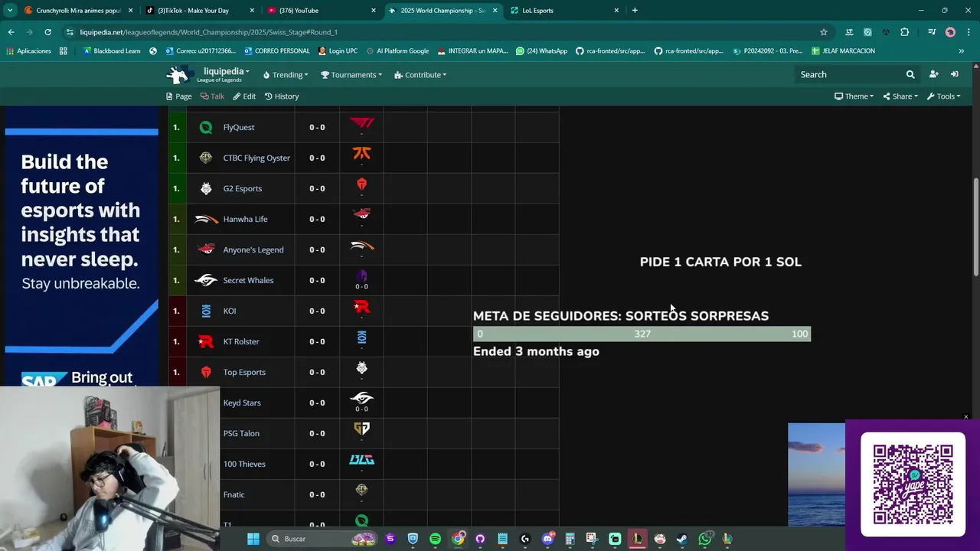Open Windows Start menu
Screen dimensions: 980x551
point(253,539)
